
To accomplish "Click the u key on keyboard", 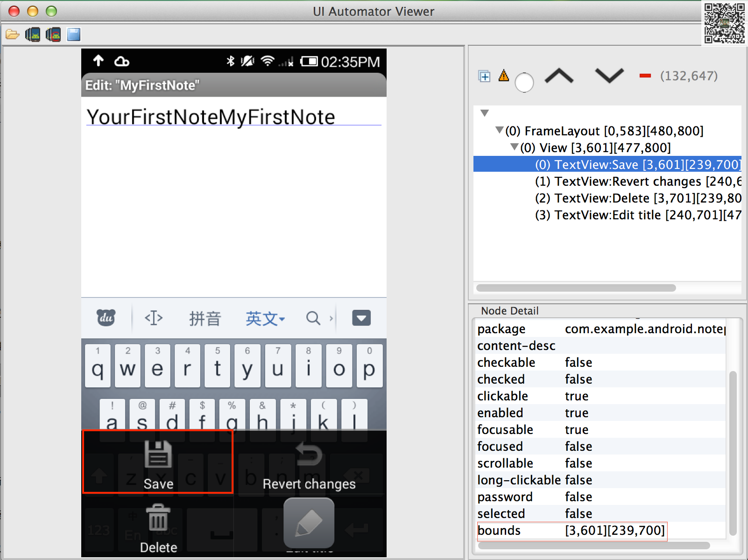I will 278,366.
